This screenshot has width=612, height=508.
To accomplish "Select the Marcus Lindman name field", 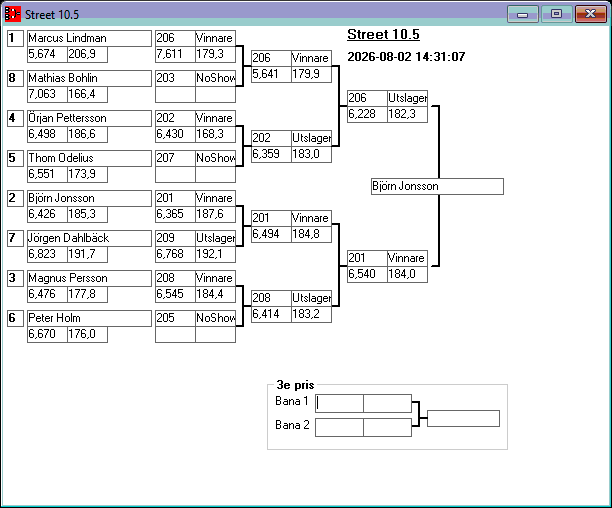I will pyautogui.click(x=89, y=38).
